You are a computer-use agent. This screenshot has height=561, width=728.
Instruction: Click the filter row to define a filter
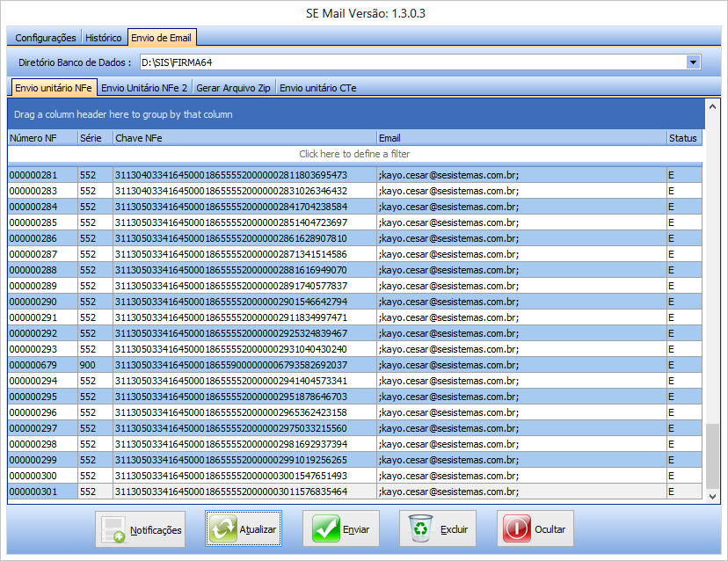point(356,154)
